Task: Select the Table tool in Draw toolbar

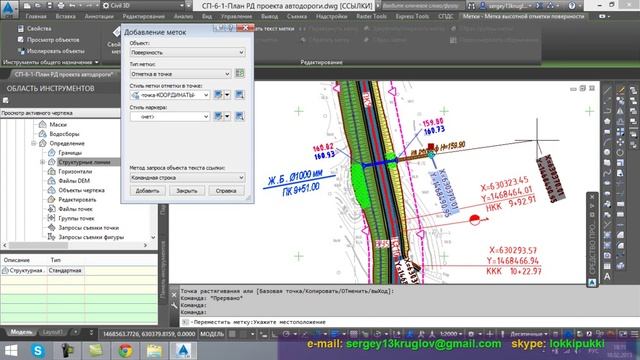Action: pyautogui.click(x=607, y=266)
